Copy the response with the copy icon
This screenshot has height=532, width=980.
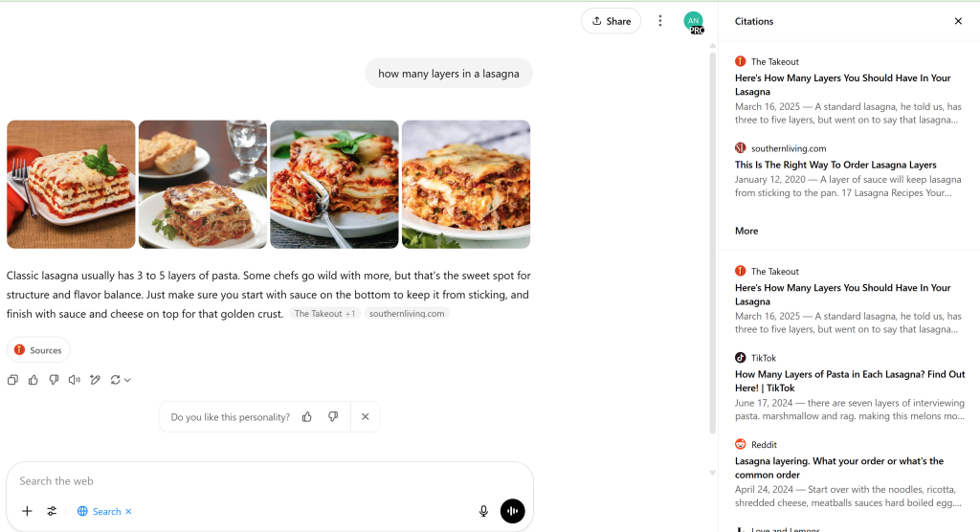click(x=12, y=380)
